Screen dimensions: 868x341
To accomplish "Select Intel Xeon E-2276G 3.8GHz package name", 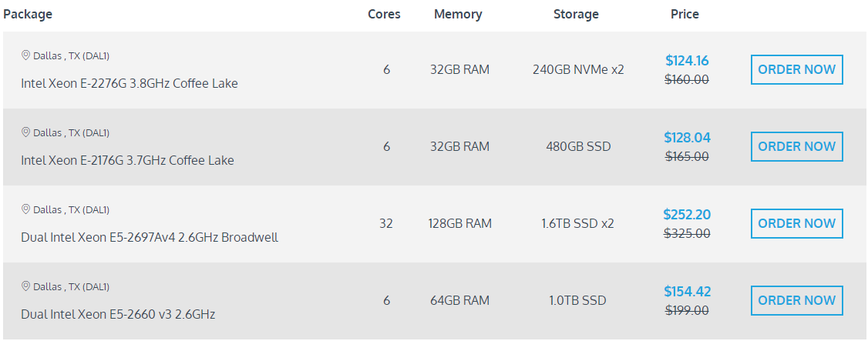I will click(130, 83).
